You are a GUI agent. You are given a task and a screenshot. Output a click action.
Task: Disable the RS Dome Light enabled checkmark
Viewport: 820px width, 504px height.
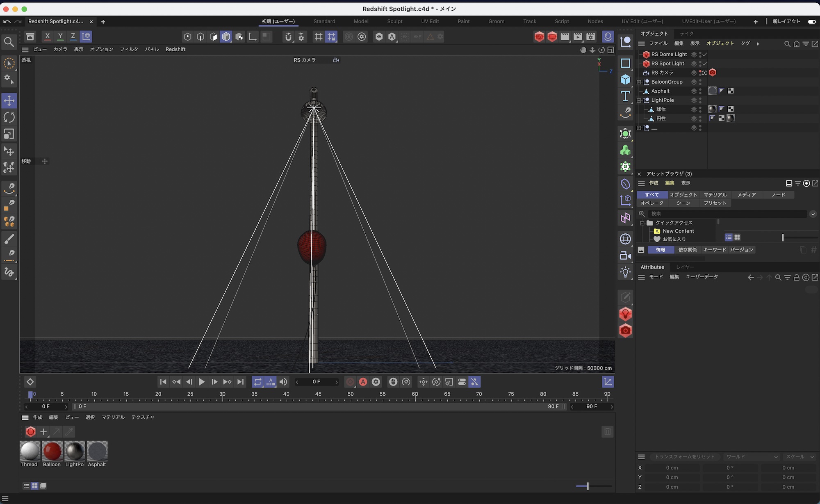tap(704, 54)
